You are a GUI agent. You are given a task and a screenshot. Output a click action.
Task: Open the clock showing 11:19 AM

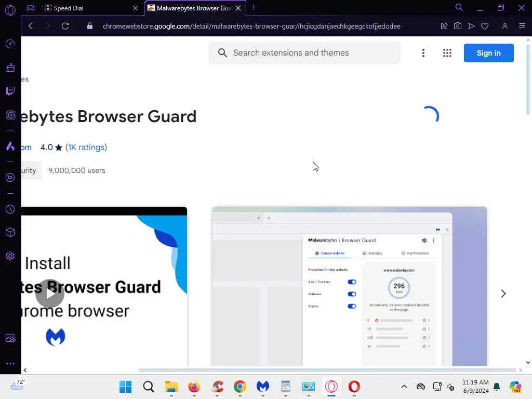click(475, 387)
